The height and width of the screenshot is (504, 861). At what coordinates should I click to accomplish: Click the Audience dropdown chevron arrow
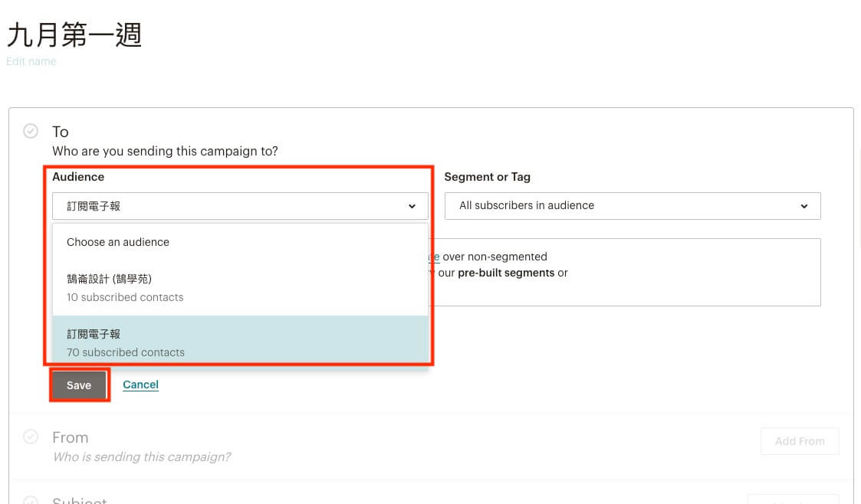click(x=412, y=206)
